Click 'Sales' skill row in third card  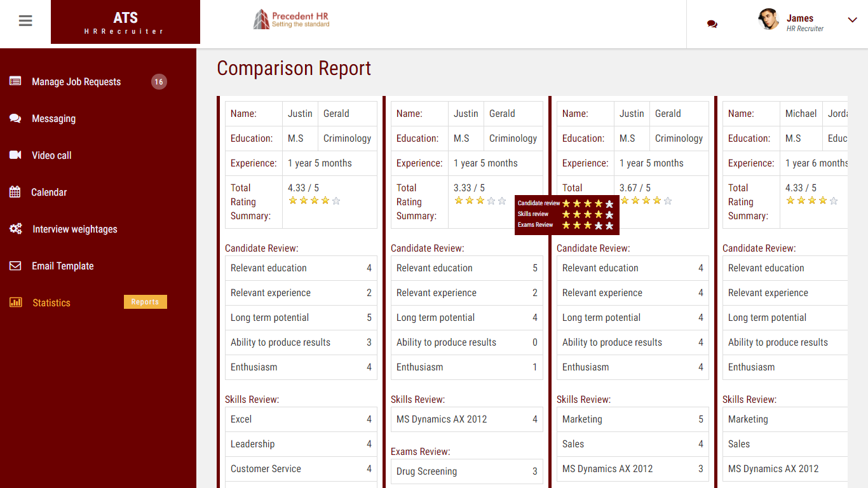(633, 444)
